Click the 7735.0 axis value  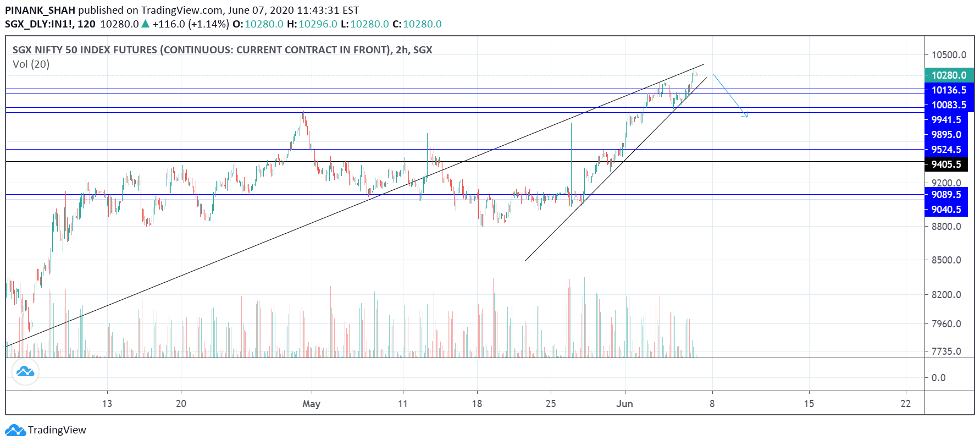coord(946,351)
